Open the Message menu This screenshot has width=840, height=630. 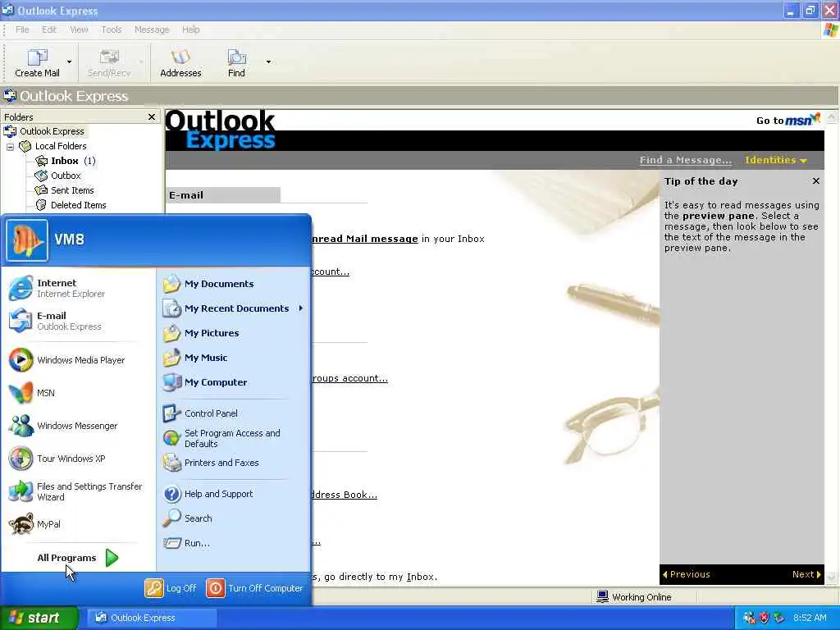point(152,30)
